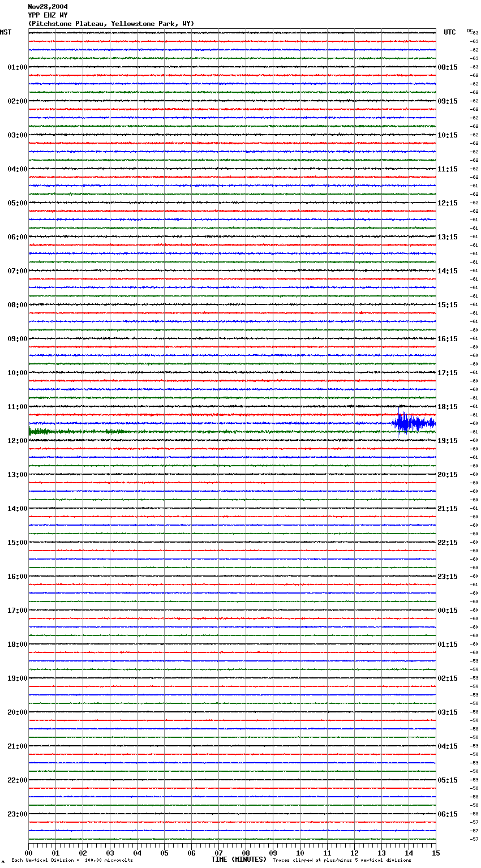Click the 10:15 UTC time label

tap(448, 135)
